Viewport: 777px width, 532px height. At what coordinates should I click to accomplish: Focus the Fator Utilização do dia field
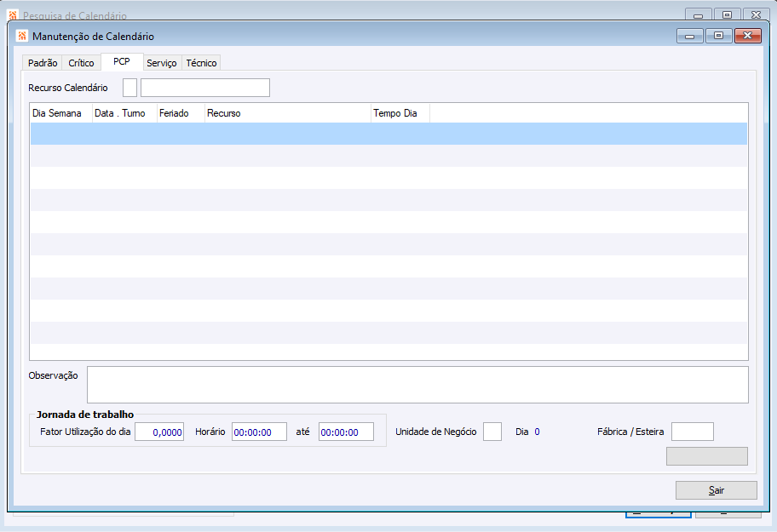click(x=159, y=432)
